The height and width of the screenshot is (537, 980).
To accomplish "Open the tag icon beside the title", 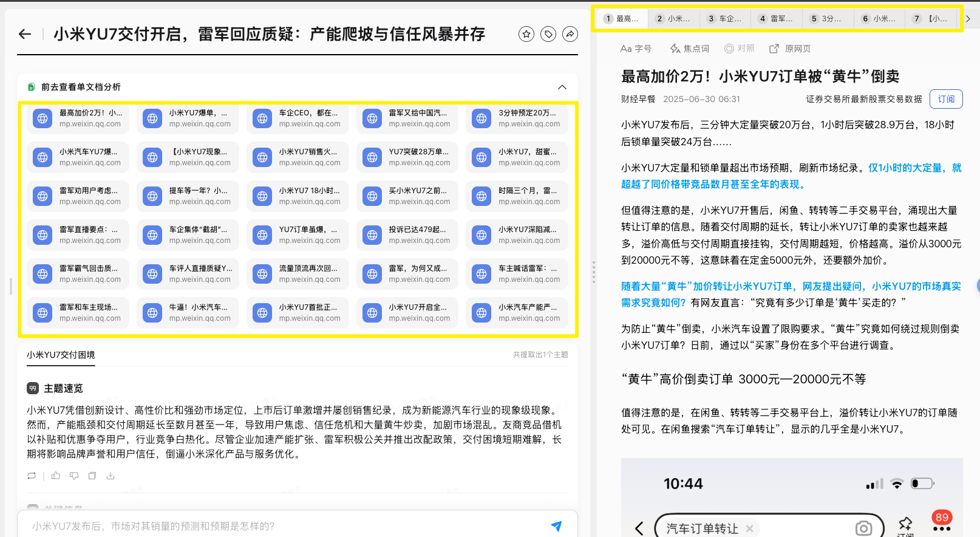I will click(548, 34).
